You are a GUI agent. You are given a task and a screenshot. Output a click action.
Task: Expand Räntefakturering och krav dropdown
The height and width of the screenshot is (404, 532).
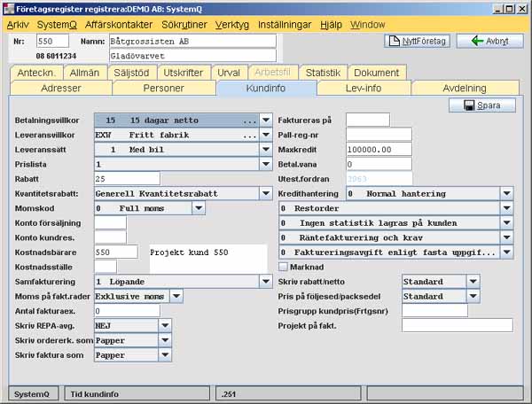(507, 237)
